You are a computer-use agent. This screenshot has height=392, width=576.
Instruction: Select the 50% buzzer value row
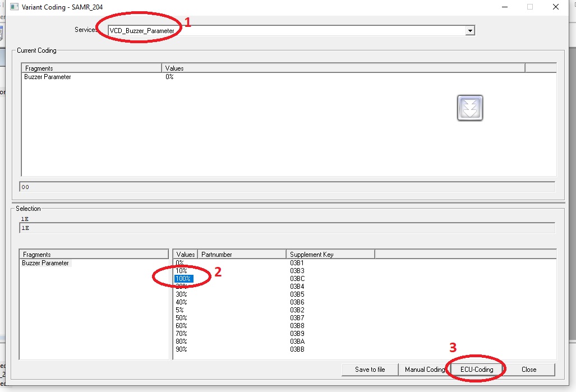point(181,318)
